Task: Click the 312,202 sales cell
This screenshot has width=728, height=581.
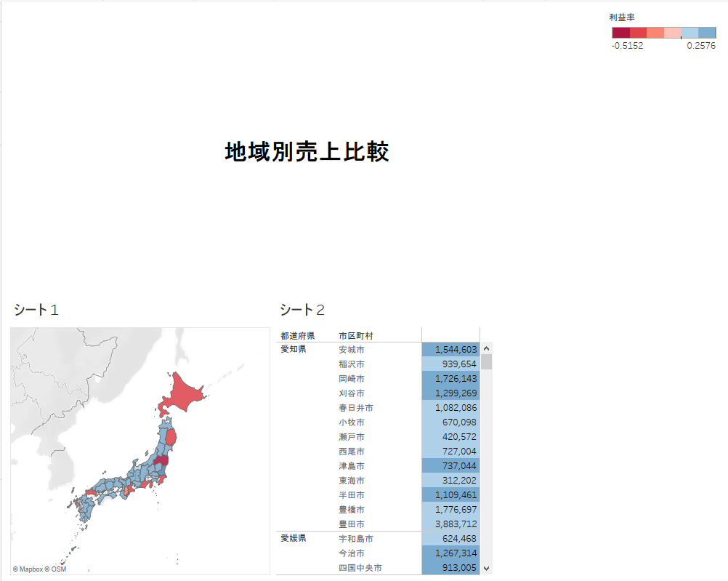Action: pyautogui.click(x=450, y=481)
